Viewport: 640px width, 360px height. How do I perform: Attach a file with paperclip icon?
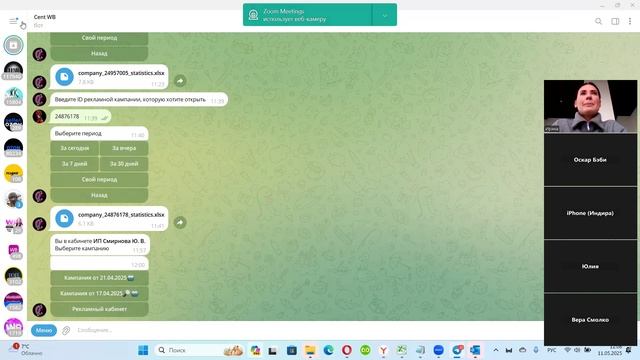point(66,330)
